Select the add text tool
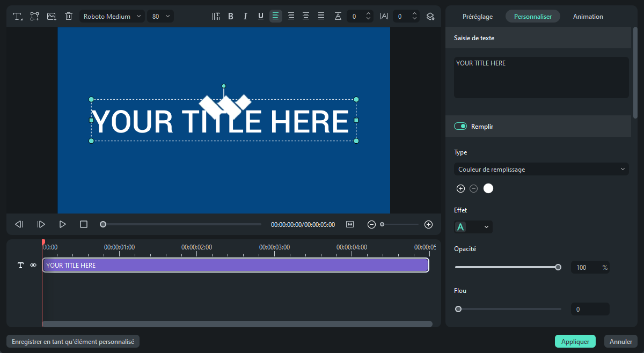This screenshot has width=644, height=353. 18,16
